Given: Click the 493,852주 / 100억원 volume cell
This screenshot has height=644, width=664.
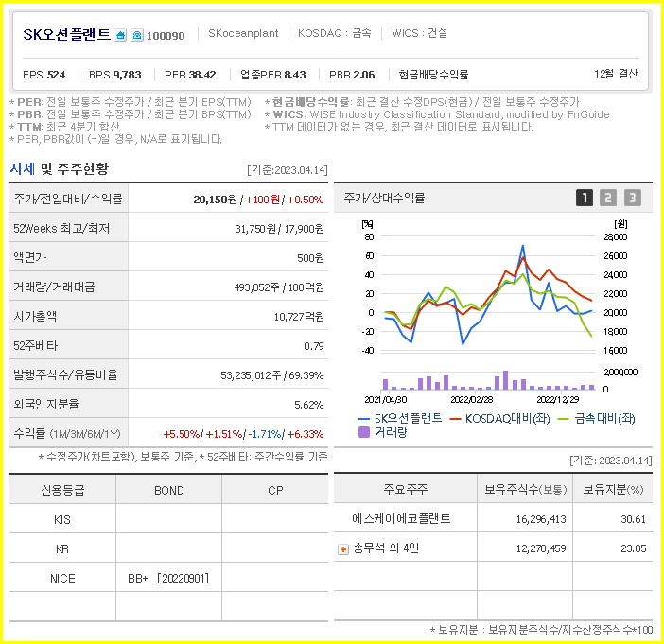Looking at the screenshot, I should click(x=279, y=287).
